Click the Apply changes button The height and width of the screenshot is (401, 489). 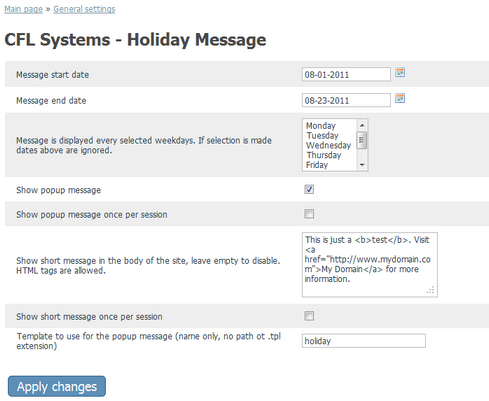(x=57, y=387)
